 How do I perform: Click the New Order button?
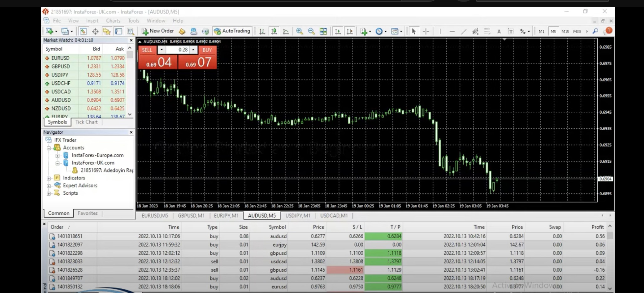[158, 31]
